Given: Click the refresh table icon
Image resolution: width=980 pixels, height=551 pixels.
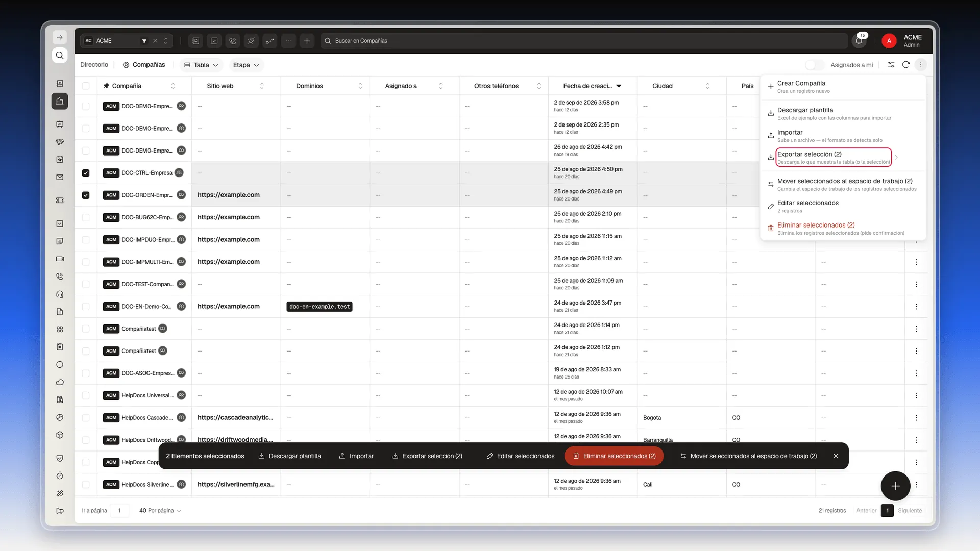Looking at the screenshot, I should tap(906, 65).
